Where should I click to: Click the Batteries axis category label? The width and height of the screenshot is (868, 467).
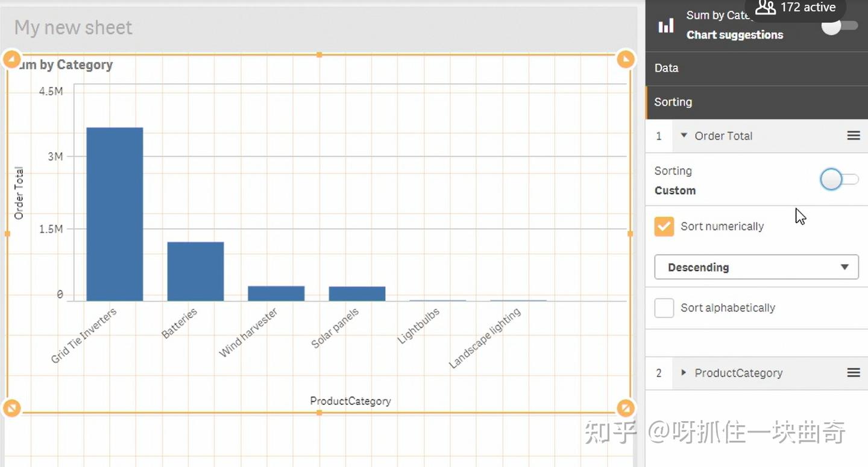tap(180, 323)
